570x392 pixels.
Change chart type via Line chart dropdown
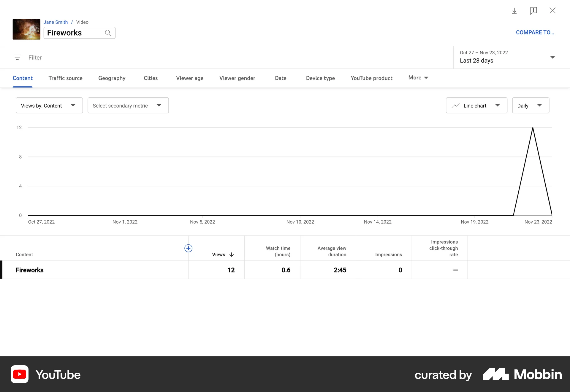[x=476, y=105]
